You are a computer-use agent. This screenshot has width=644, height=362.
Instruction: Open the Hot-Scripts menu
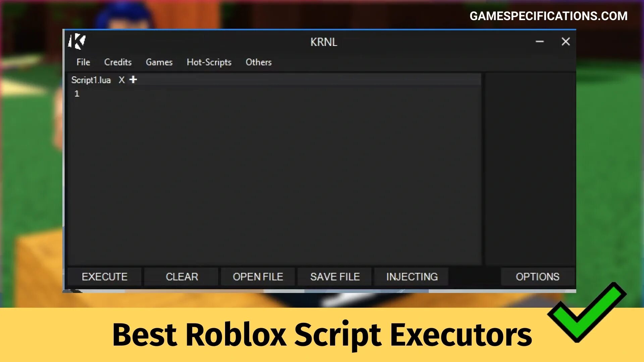[208, 61]
